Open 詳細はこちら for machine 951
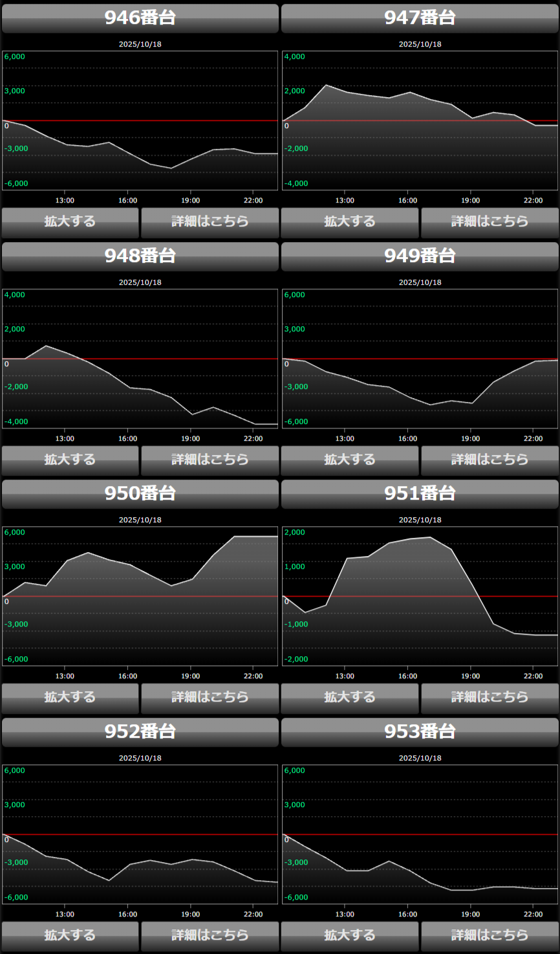Image resolution: width=560 pixels, height=954 pixels. click(490, 698)
